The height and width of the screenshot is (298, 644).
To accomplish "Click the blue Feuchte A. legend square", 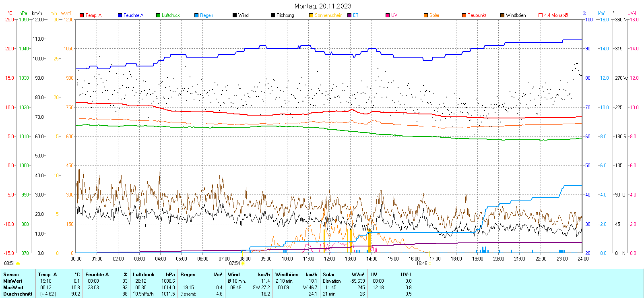I will pos(120,15).
